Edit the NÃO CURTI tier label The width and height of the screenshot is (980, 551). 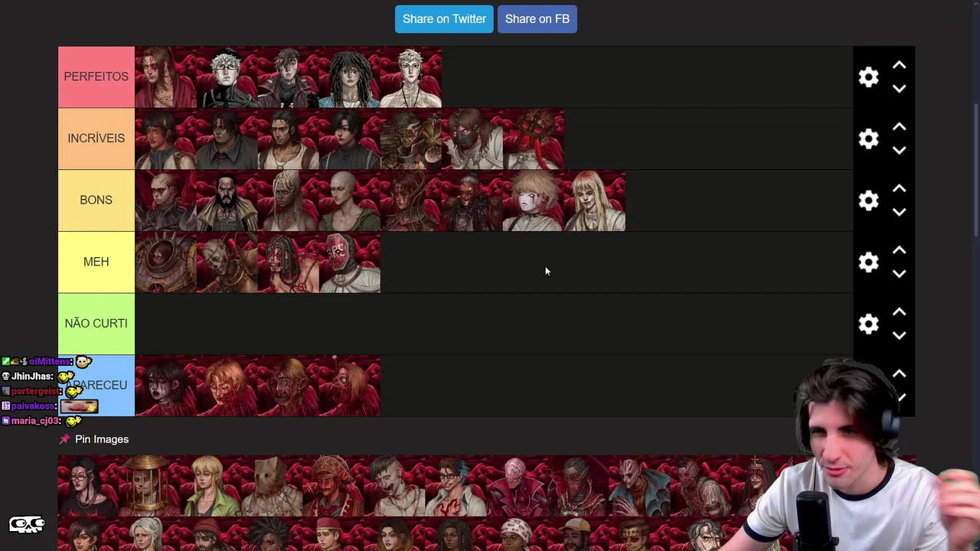tap(96, 324)
